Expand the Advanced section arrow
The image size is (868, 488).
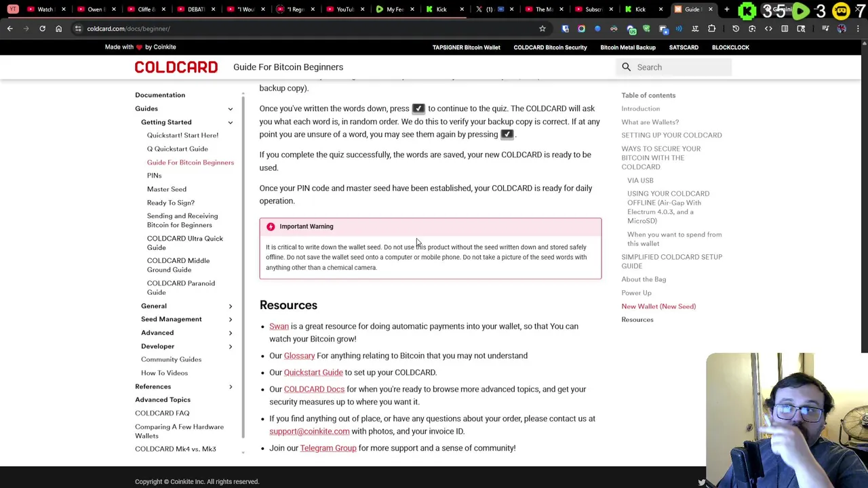tap(230, 333)
